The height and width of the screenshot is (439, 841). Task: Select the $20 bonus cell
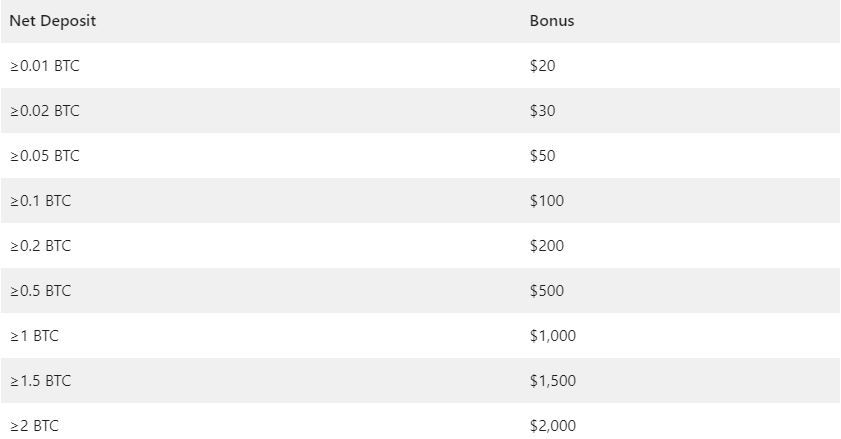[542, 66]
